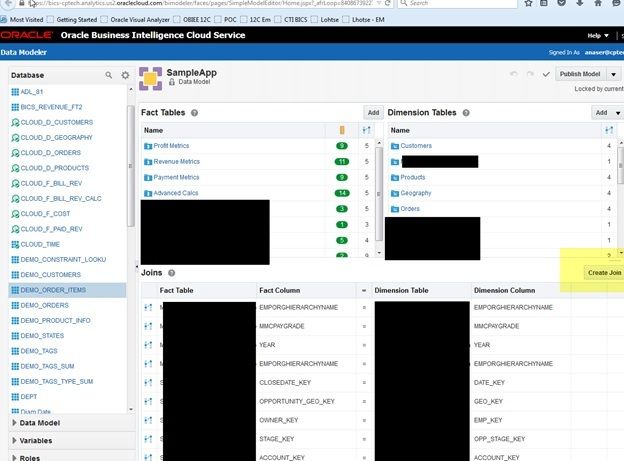Click the Dimension Tables joins header icon

609,130
